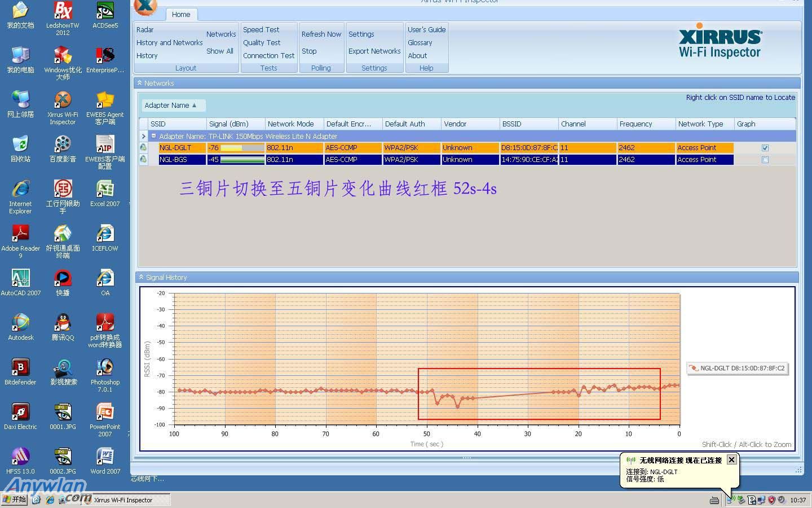The image size is (812, 508).
Task: Run the Quality Test
Action: 262,42
